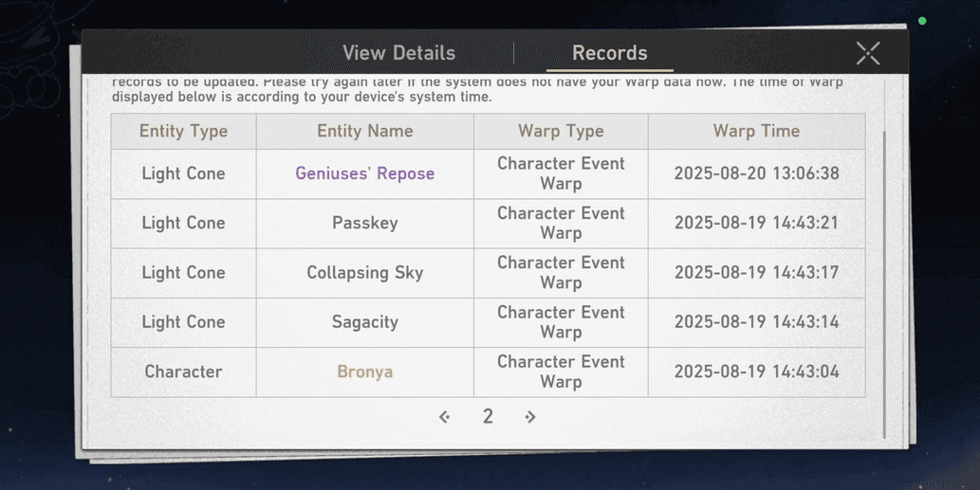Click warp time 2025-08-19 14:43:04

click(756, 372)
